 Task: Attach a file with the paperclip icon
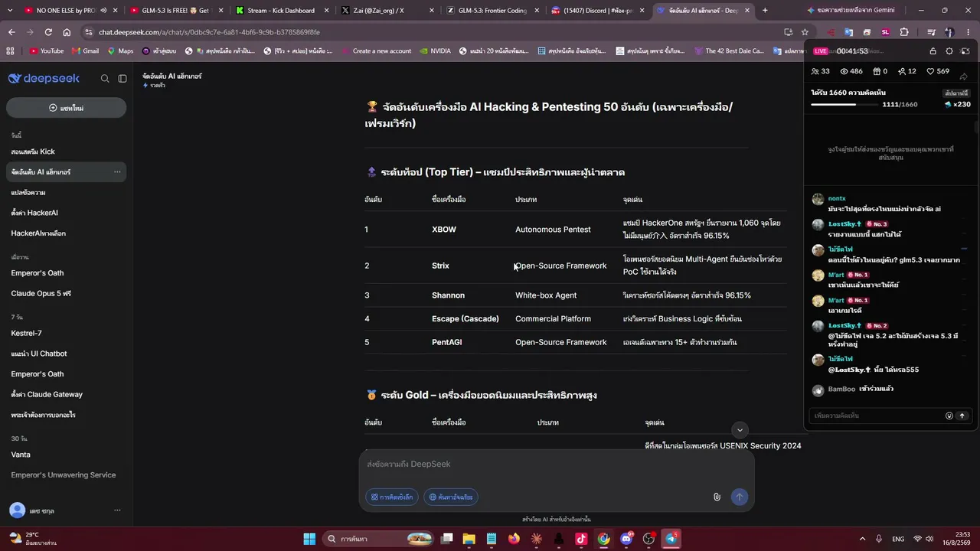tap(717, 497)
